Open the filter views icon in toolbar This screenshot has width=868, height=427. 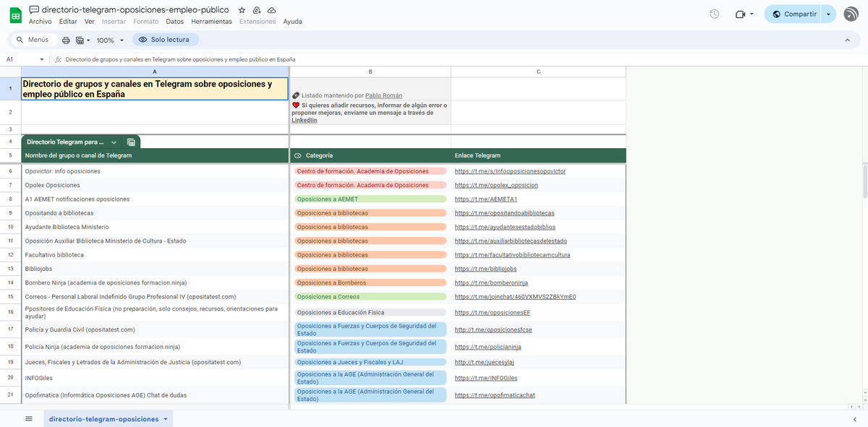pyautogui.click(x=80, y=40)
